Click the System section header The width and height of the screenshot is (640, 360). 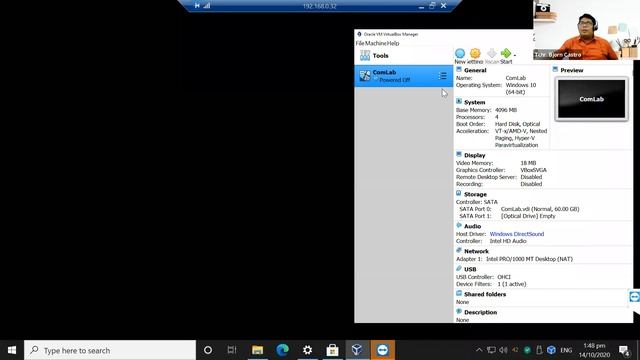475,102
